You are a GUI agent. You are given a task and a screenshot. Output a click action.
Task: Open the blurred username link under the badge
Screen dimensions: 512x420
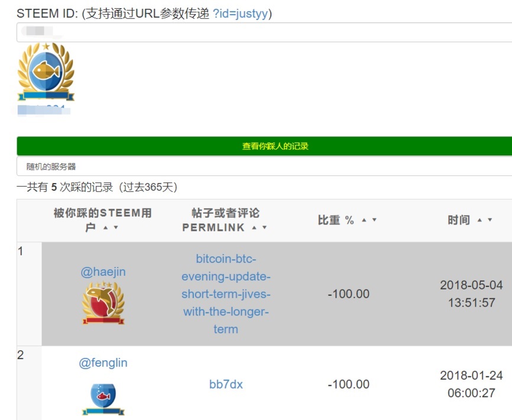click(44, 110)
